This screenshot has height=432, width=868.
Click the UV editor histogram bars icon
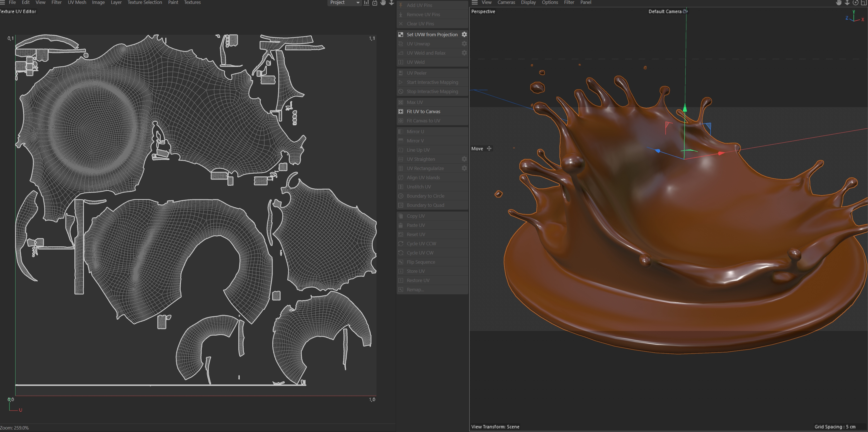click(366, 3)
